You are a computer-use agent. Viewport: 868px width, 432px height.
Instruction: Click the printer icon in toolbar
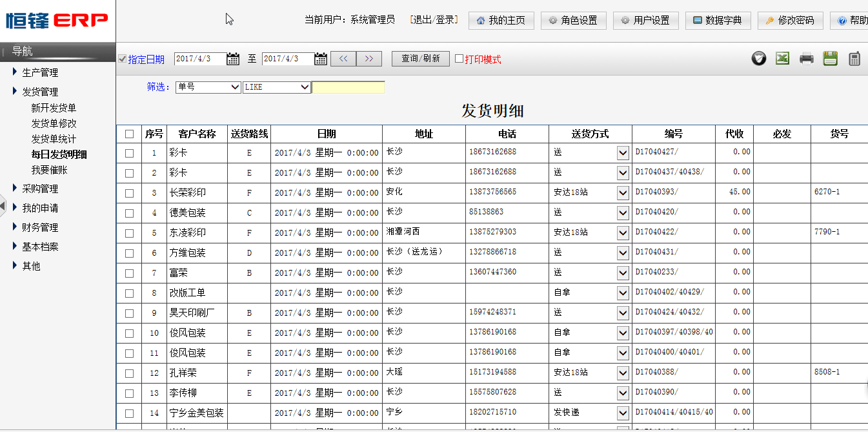806,59
